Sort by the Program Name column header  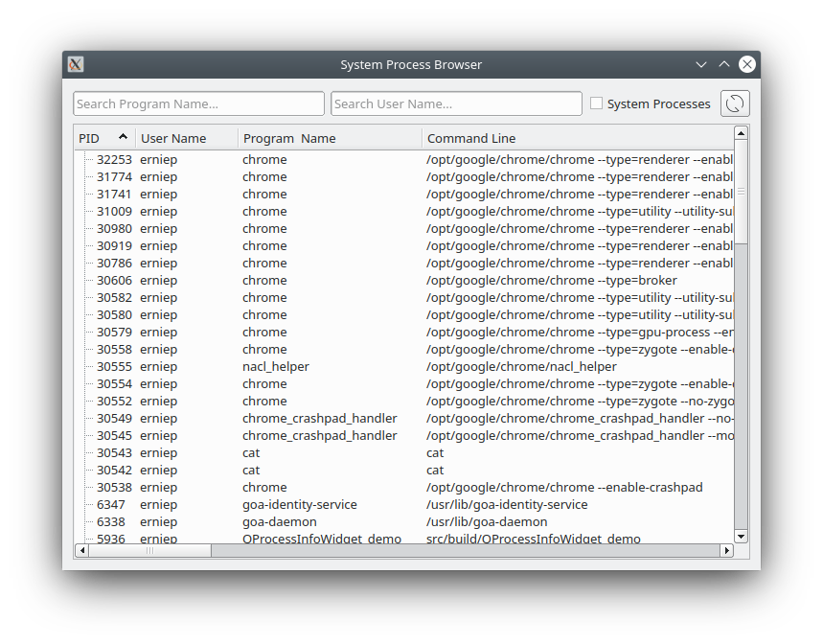(x=331, y=138)
